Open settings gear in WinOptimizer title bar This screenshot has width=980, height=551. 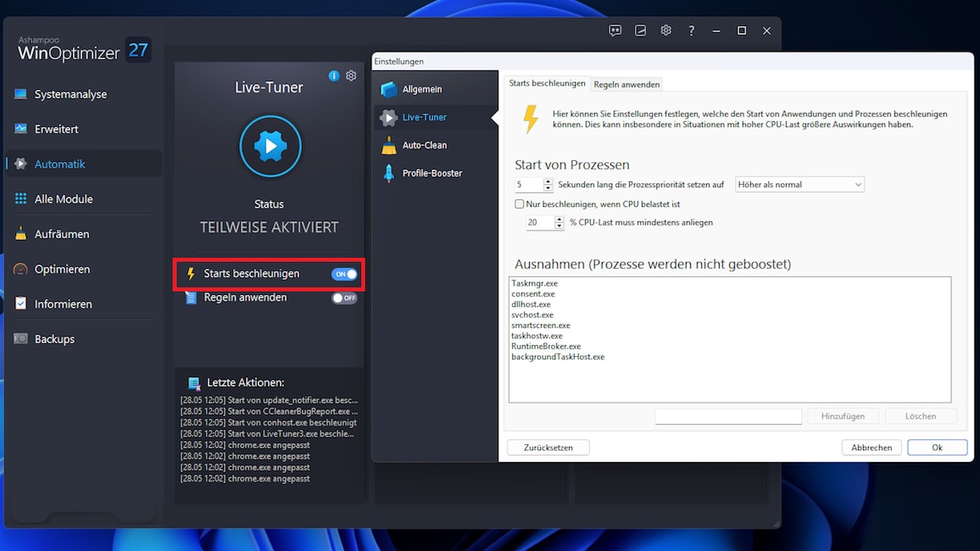(665, 31)
